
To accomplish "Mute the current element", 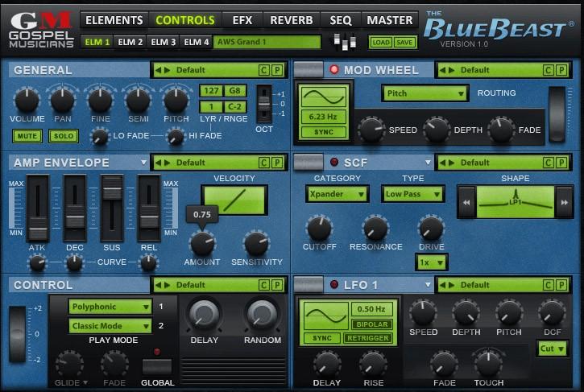I will point(27,136).
